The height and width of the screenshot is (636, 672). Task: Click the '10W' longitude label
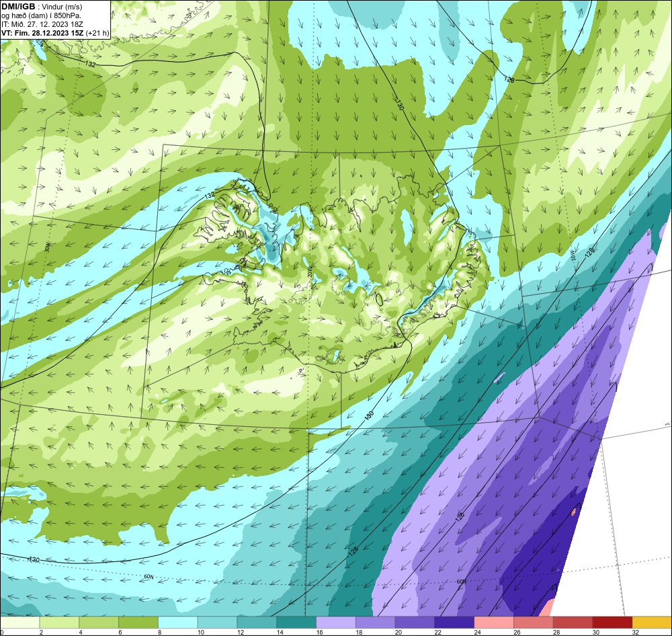(x=573, y=255)
